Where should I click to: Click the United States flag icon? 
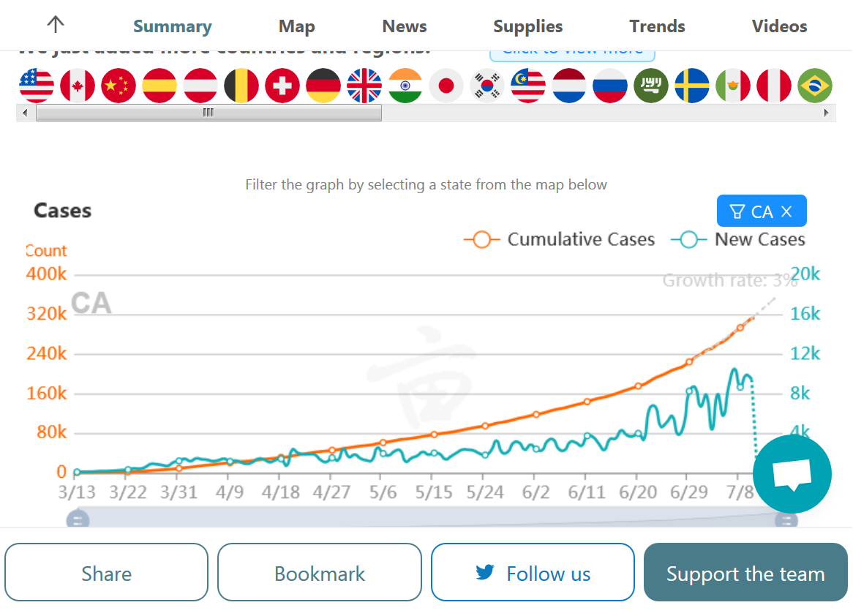(37, 86)
